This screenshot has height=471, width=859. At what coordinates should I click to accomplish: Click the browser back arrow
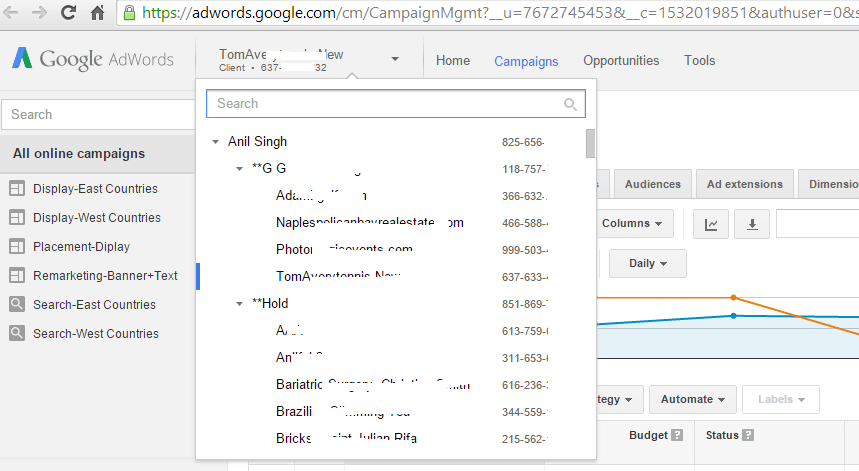tap(10, 12)
